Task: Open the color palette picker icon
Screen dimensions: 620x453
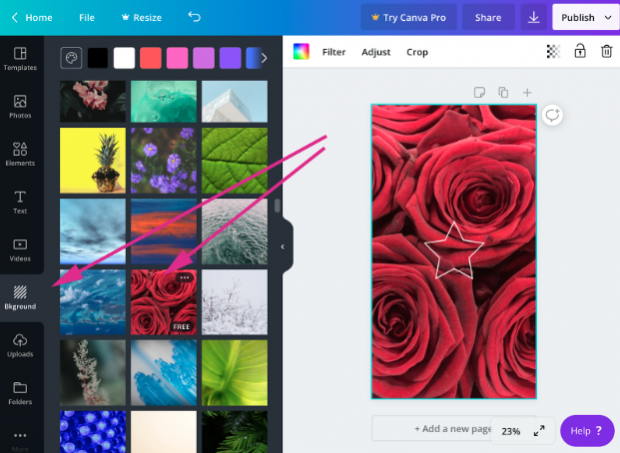Action: (x=71, y=58)
